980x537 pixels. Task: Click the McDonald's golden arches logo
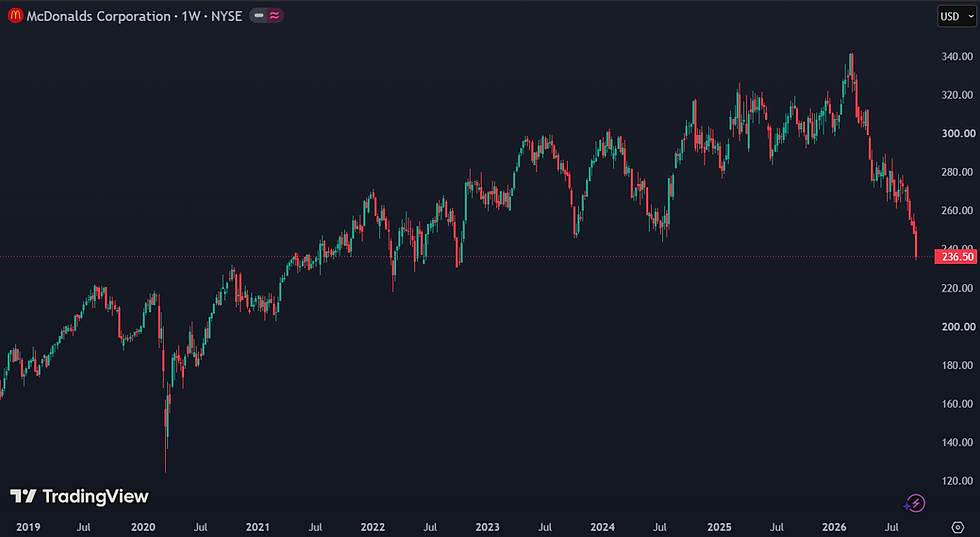[16, 16]
